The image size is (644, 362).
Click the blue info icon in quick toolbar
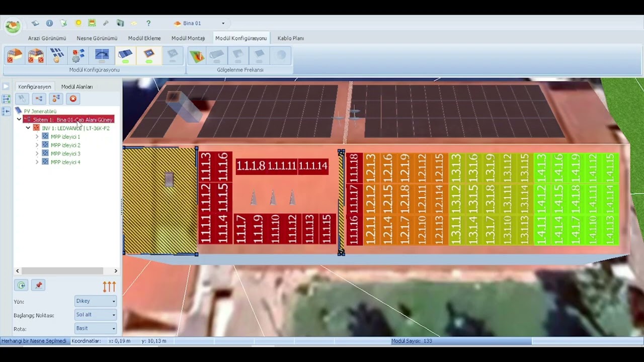pyautogui.click(x=49, y=23)
